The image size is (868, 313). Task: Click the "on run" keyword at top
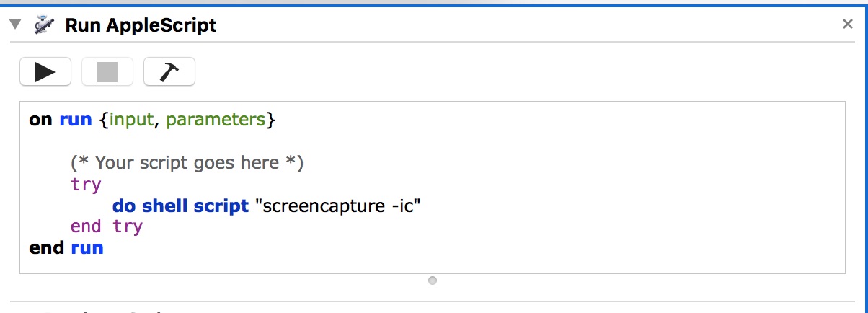point(61,119)
